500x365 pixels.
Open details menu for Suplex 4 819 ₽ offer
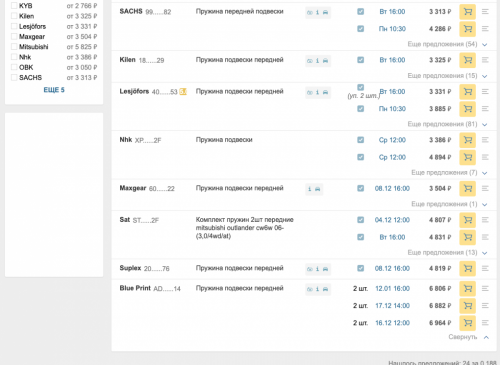pyautogui.click(x=485, y=268)
